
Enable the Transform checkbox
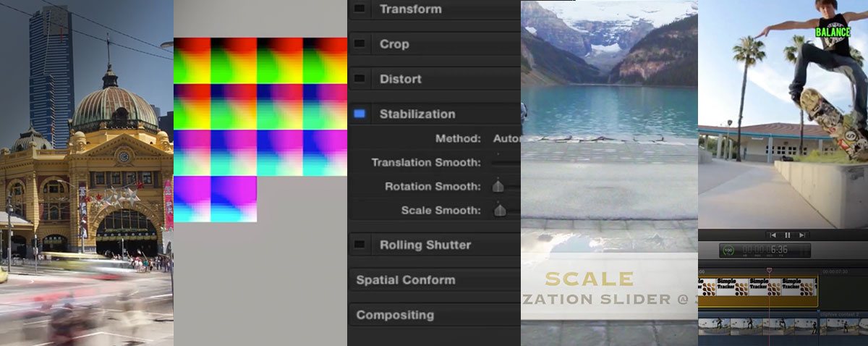(x=359, y=9)
